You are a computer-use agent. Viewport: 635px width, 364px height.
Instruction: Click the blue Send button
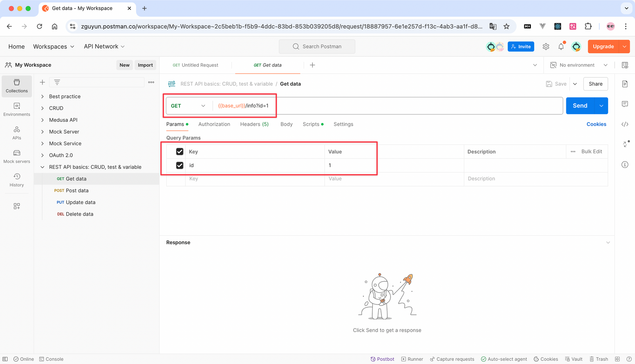(579, 106)
